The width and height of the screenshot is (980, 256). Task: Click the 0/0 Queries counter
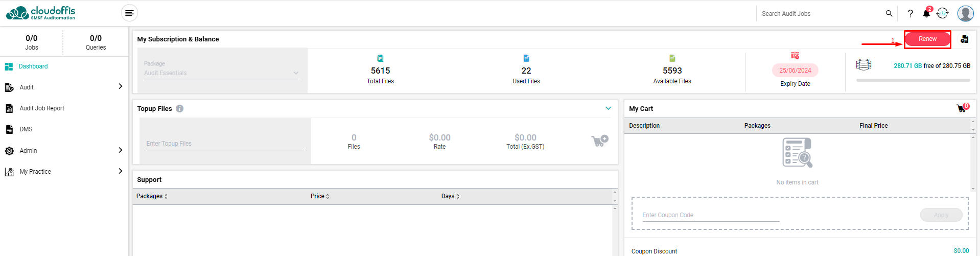(x=96, y=42)
